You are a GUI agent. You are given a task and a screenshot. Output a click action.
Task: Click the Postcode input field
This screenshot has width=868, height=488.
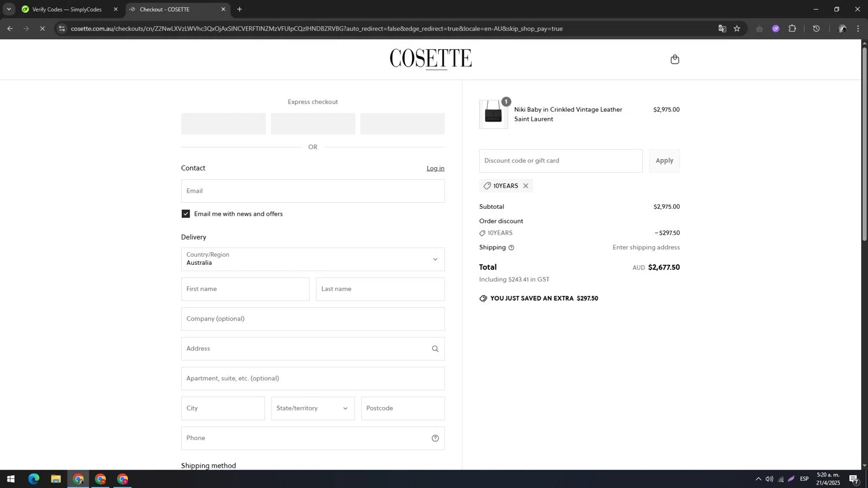tap(403, 408)
